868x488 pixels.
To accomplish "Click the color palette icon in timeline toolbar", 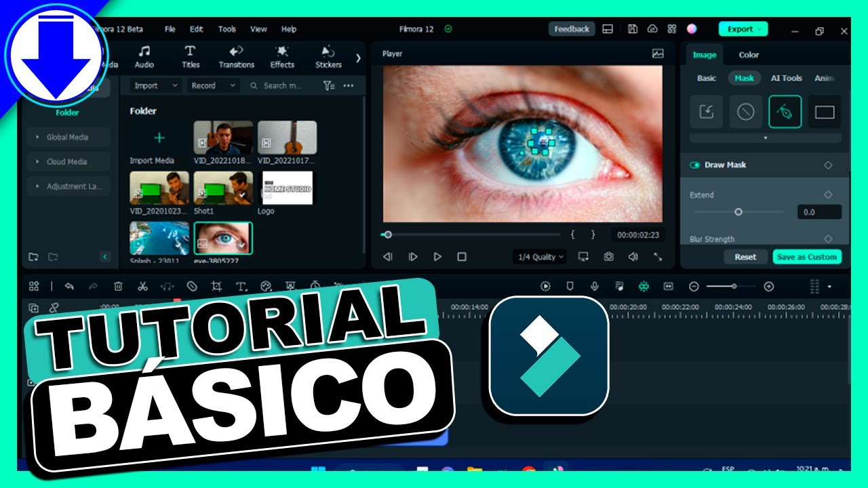I will pos(266,287).
